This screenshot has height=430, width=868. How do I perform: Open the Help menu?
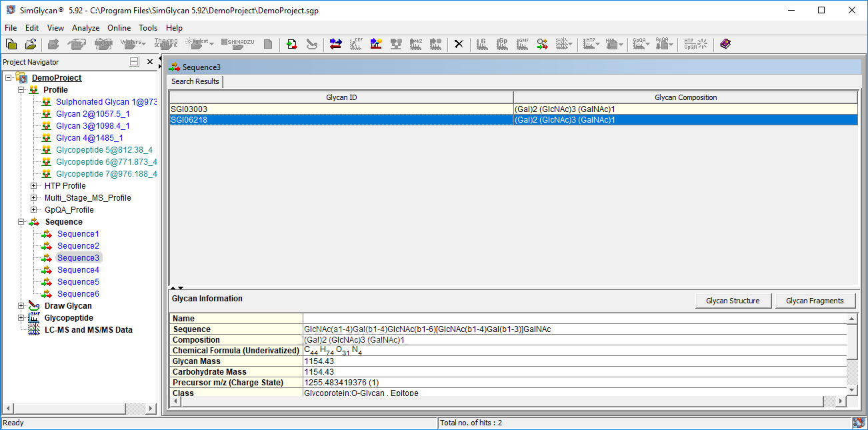[174, 28]
